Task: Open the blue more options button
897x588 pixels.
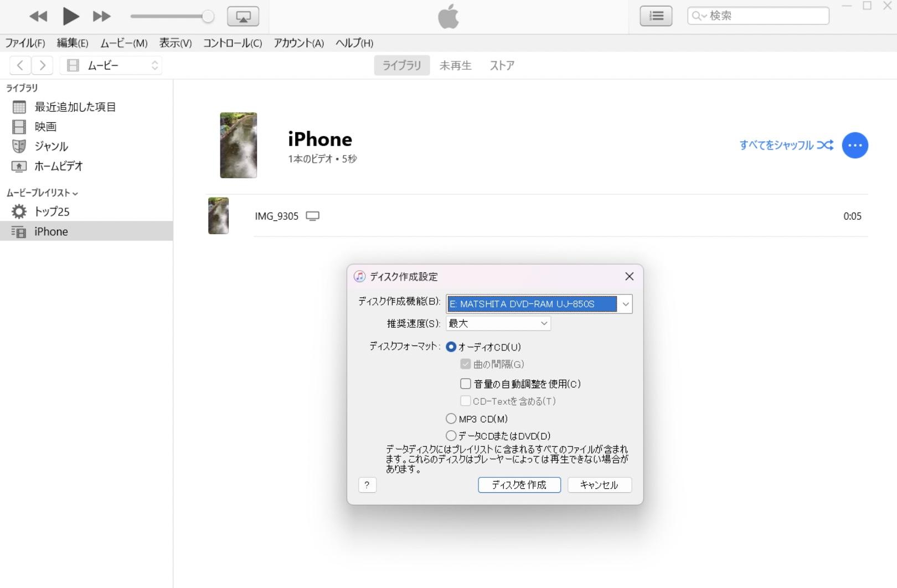Action: (x=855, y=145)
